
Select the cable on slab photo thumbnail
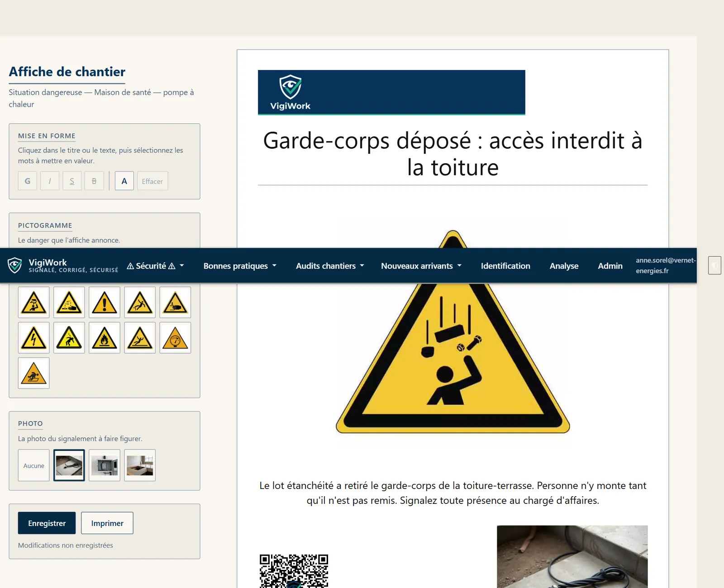(69, 465)
